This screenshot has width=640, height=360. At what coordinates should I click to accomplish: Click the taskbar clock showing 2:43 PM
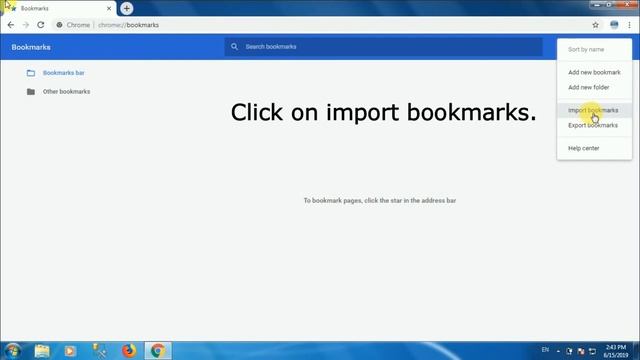pyautogui.click(x=616, y=351)
